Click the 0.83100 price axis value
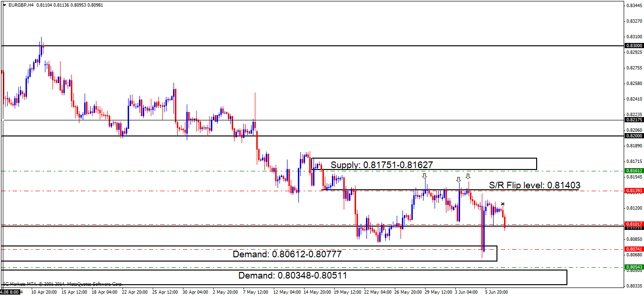 [634, 37]
